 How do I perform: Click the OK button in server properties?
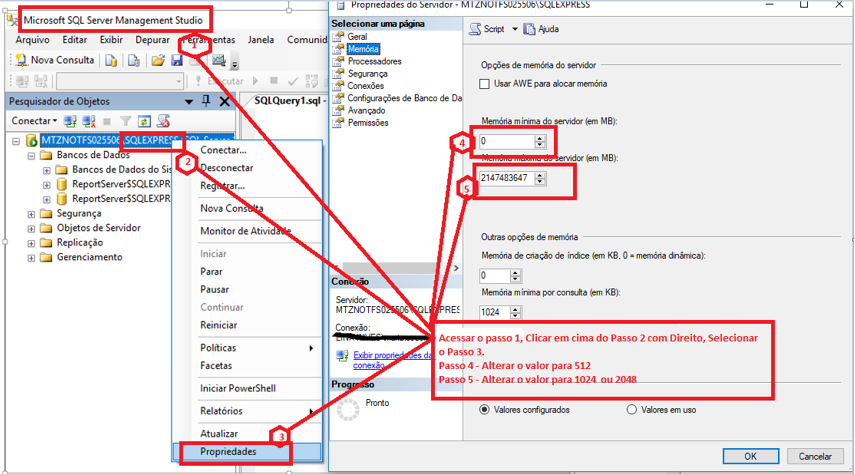pos(750,457)
